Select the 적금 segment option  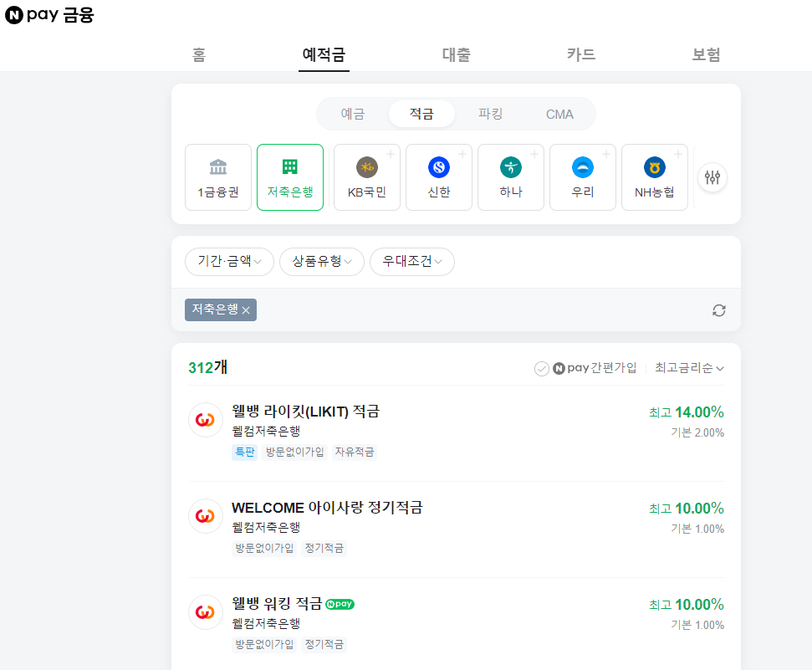(421, 114)
